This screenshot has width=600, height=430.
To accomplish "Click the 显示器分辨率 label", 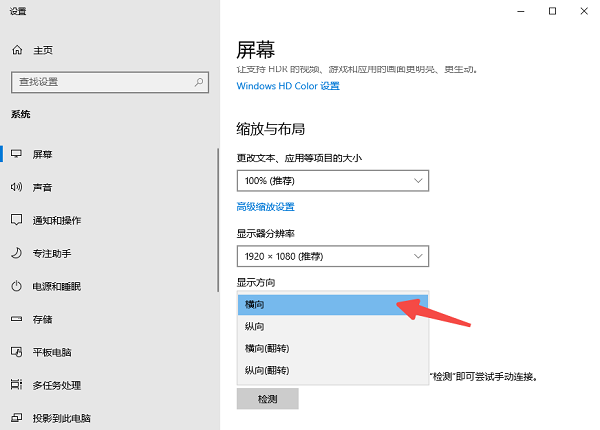I will point(266,233).
